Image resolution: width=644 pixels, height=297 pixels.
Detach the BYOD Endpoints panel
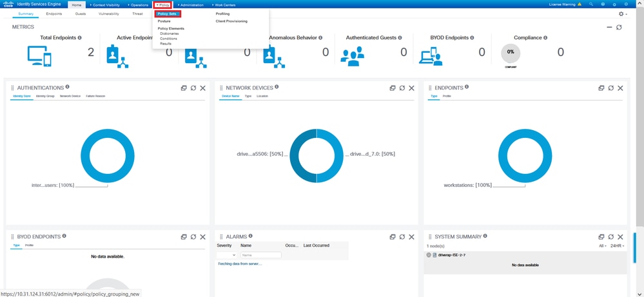pyautogui.click(x=184, y=236)
